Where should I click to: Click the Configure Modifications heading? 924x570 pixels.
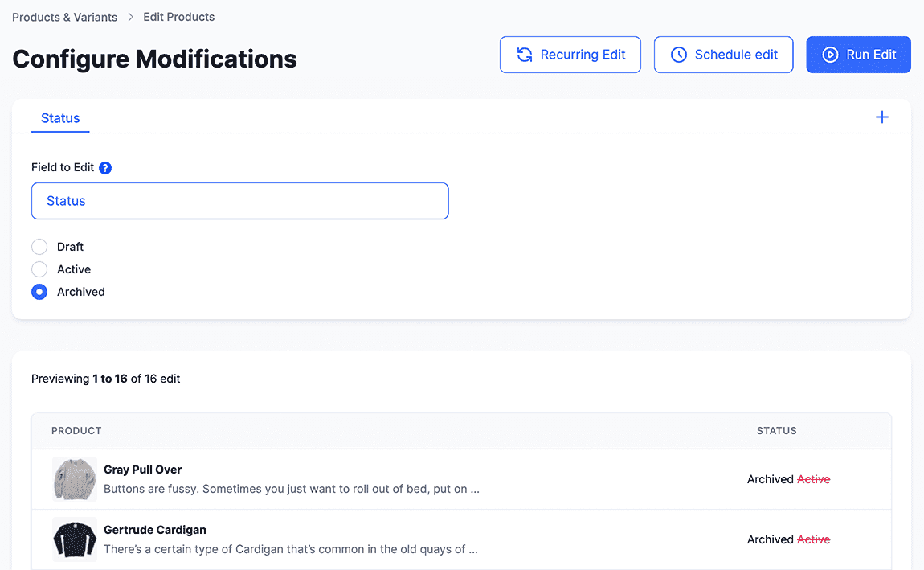point(154,59)
